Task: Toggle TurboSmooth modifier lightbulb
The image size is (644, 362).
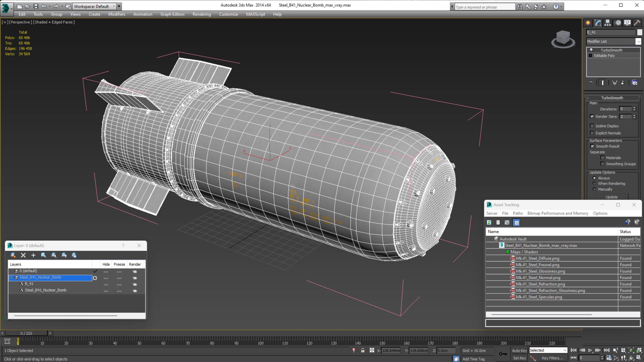Action: 591,50
